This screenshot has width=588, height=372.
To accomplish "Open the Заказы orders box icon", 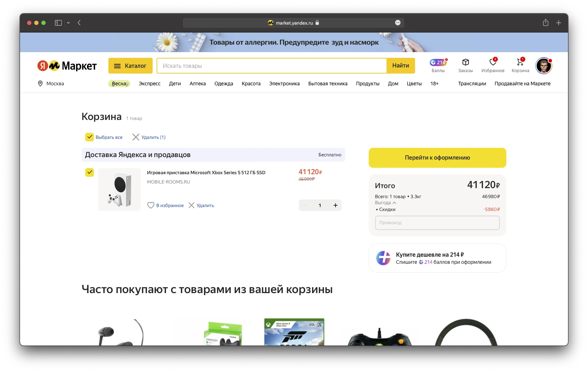I will point(465,62).
